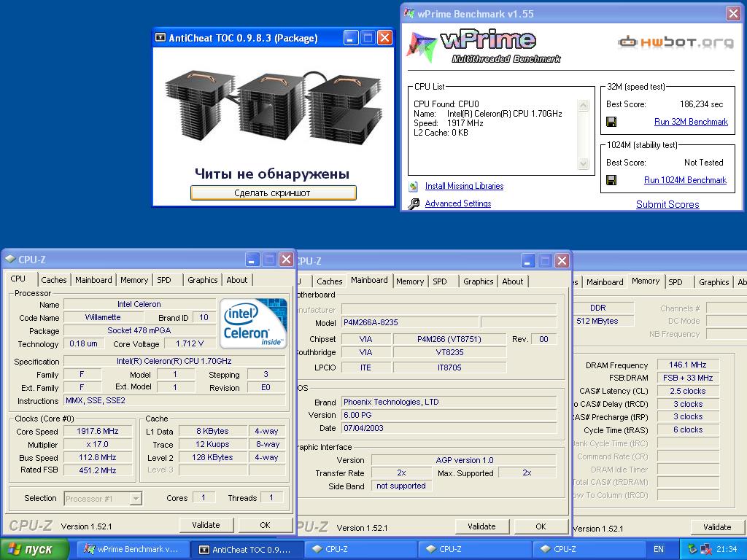Click the Core Speed value 1917.6 MHz
This screenshot has width=747, height=560.
click(98, 431)
